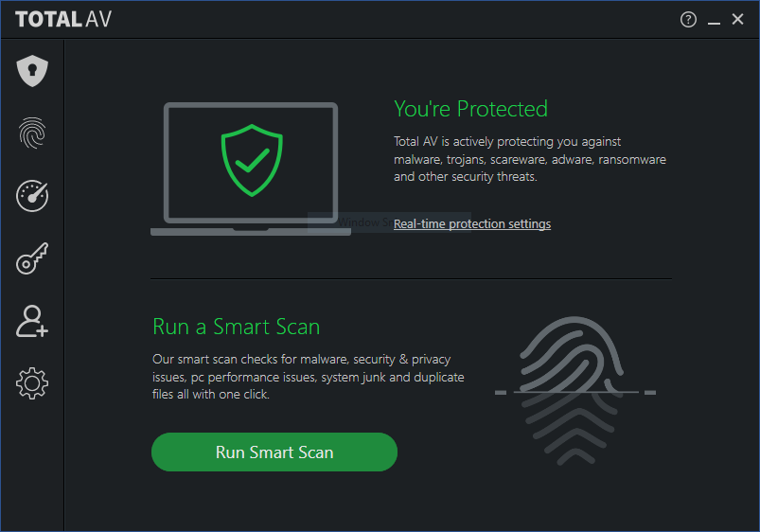Minimize the TotalAV window
760x532 pixels.
pos(714,20)
